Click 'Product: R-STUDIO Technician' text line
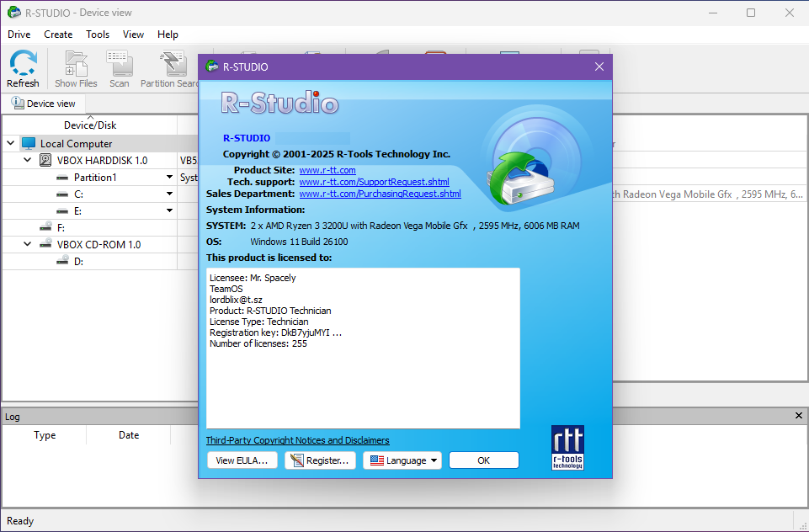 pyautogui.click(x=270, y=311)
